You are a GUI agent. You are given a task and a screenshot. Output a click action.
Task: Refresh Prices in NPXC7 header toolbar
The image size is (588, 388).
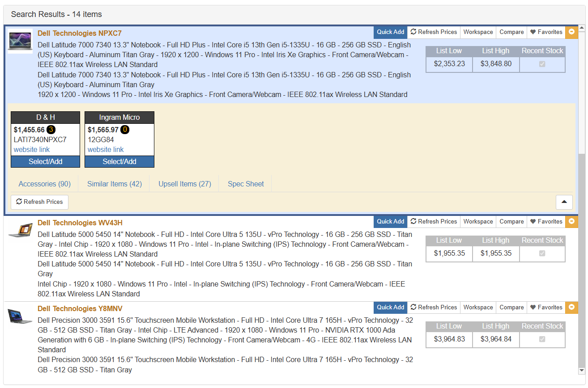point(434,32)
